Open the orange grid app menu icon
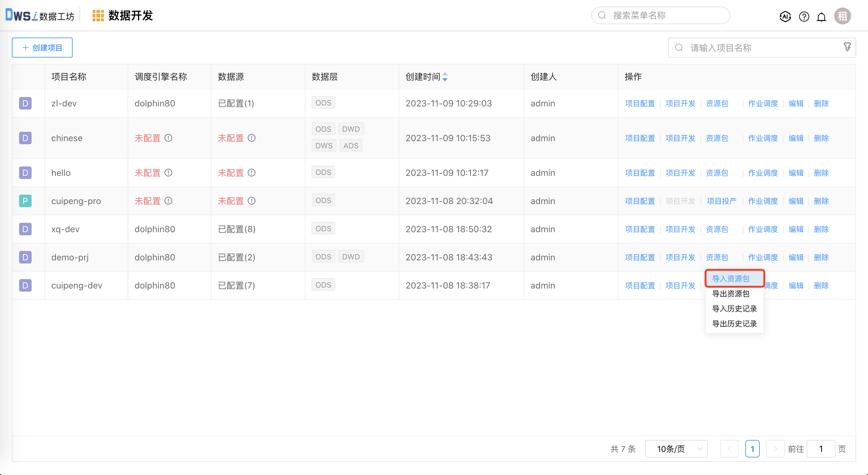This screenshot has width=868, height=475. [98, 16]
